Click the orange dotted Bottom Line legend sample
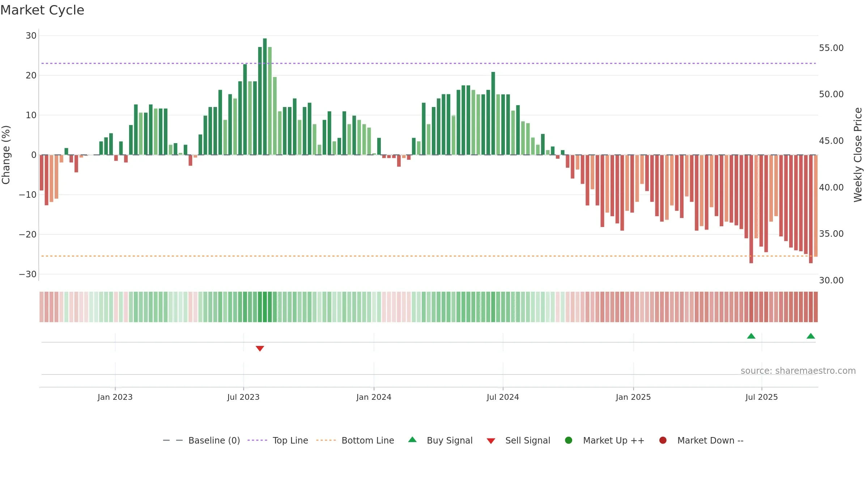 326,440
